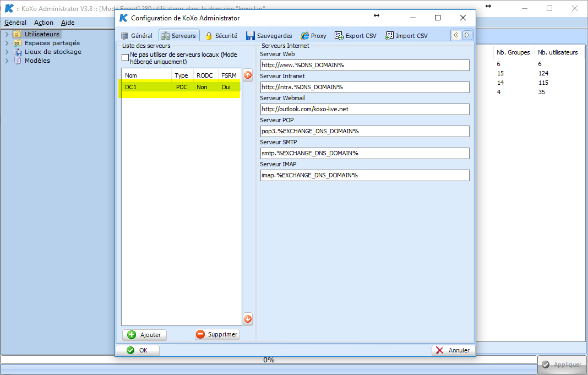Click the Appliquer button in the main window
Image resolution: width=588 pixels, height=375 pixels.
coord(563,365)
